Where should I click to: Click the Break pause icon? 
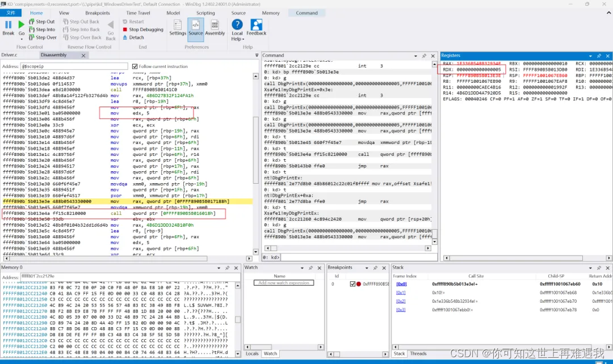pyautogui.click(x=8, y=24)
